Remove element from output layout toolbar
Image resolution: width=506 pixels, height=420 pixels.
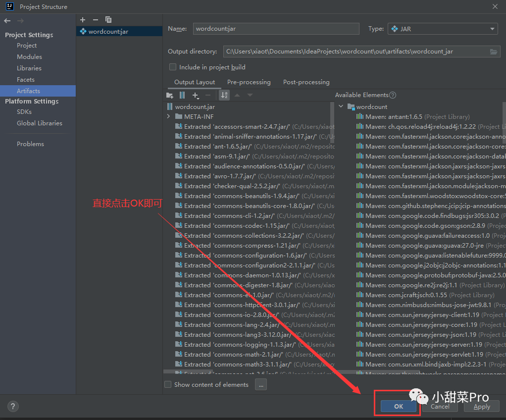coord(208,95)
